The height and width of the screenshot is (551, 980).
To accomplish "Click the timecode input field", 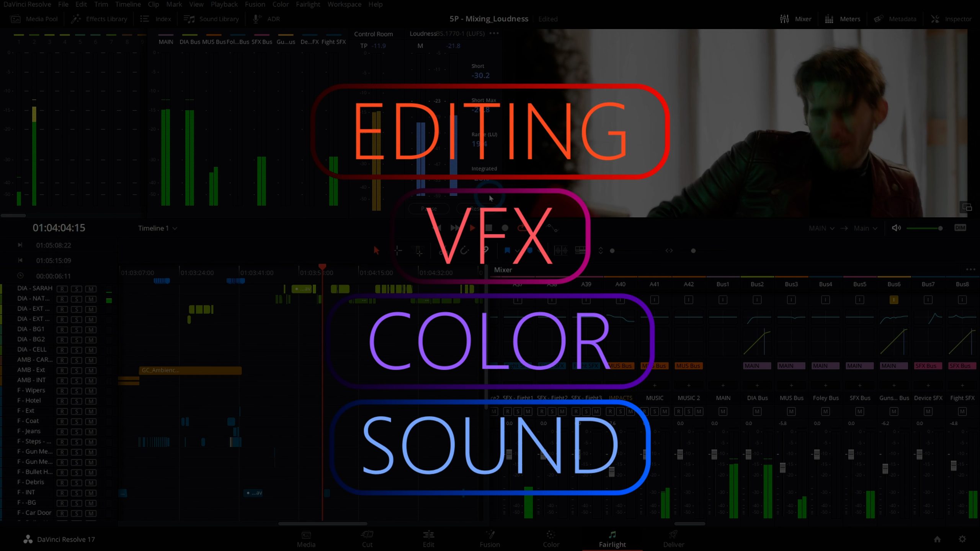I will coord(59,227).
